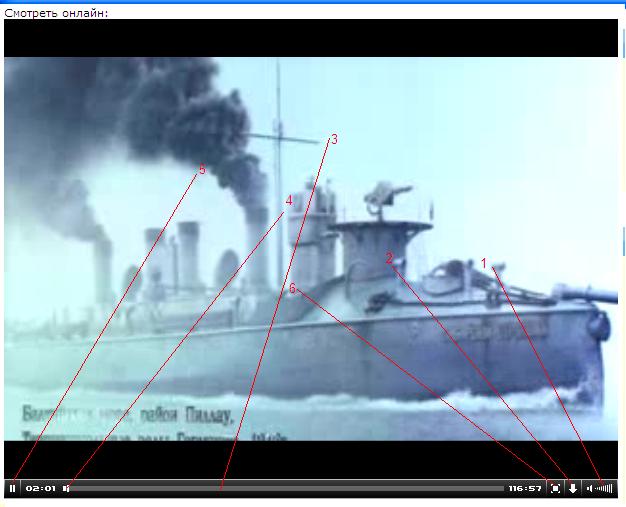Set the volume using the volume bars

[604, 488]
